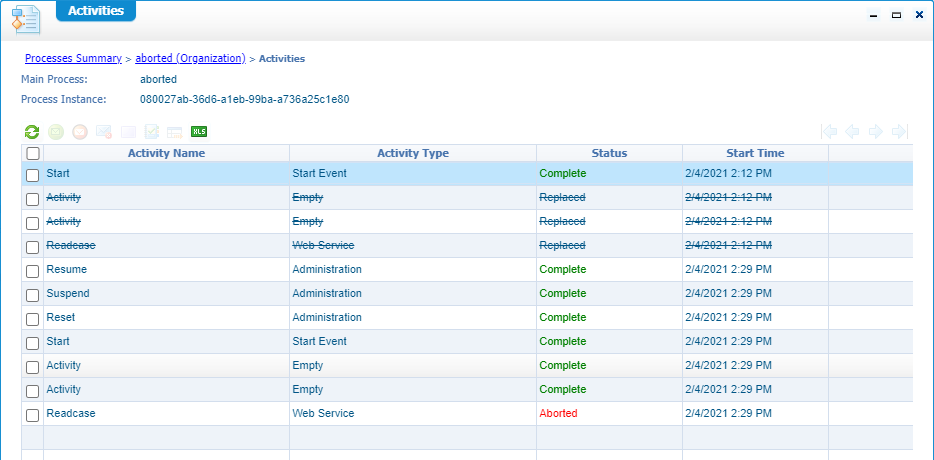Check the box for the Resume row
The width and height of the screenshot is (934, 460).
point(33,271)
